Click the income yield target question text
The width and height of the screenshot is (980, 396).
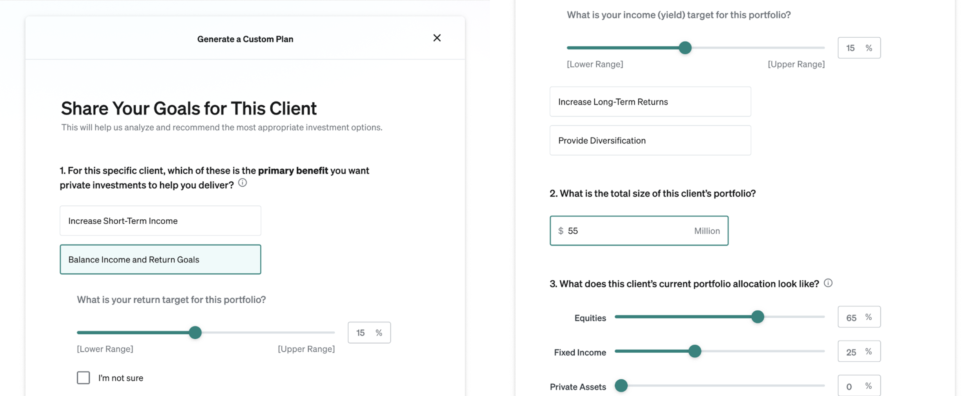pos(679,15)
